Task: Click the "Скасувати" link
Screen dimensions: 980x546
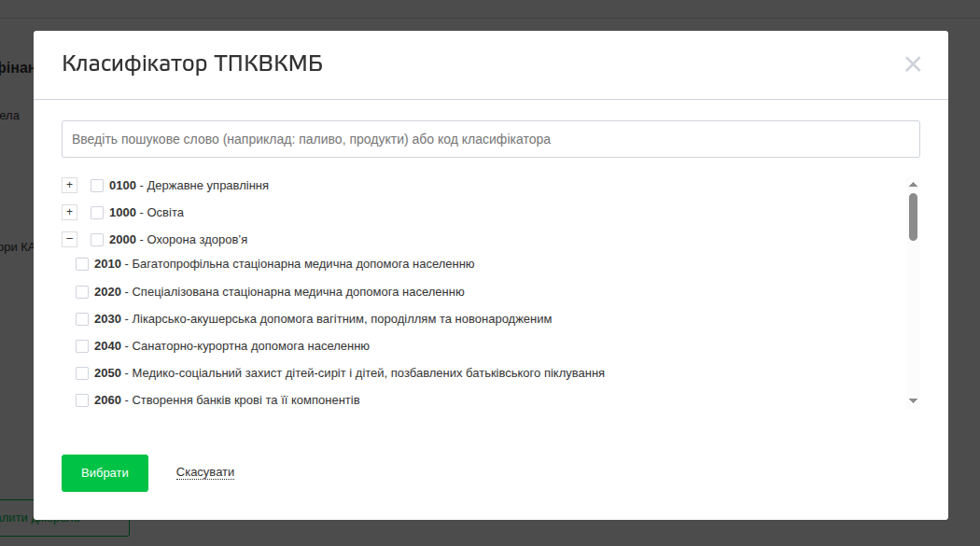Action: point(204,471)
